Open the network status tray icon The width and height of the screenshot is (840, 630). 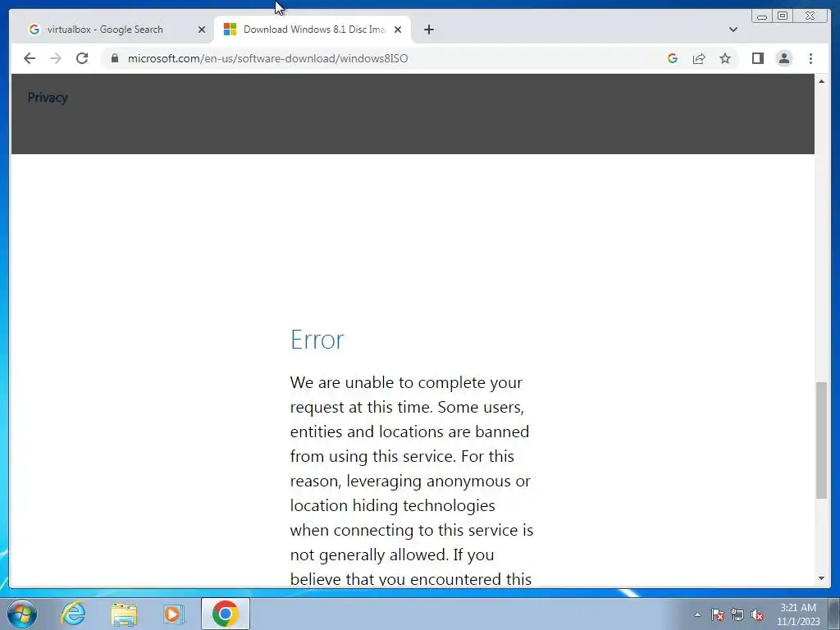pos(737,614)
